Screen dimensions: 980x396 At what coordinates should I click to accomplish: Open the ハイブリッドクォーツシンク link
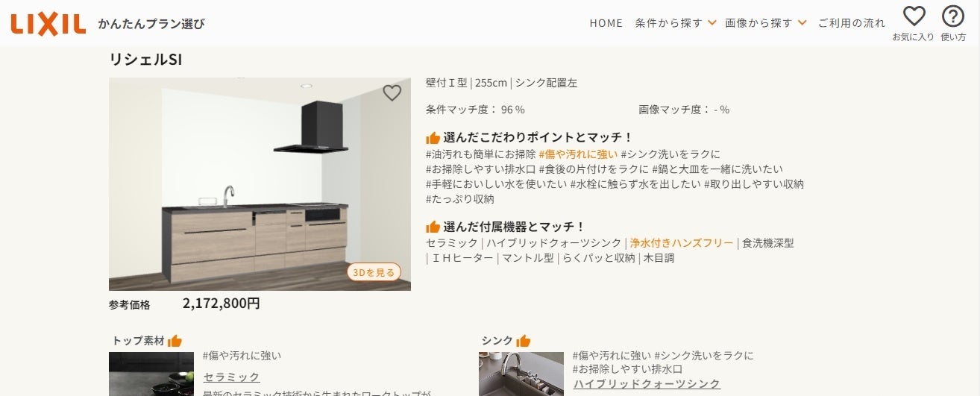[x=647, y=383]
